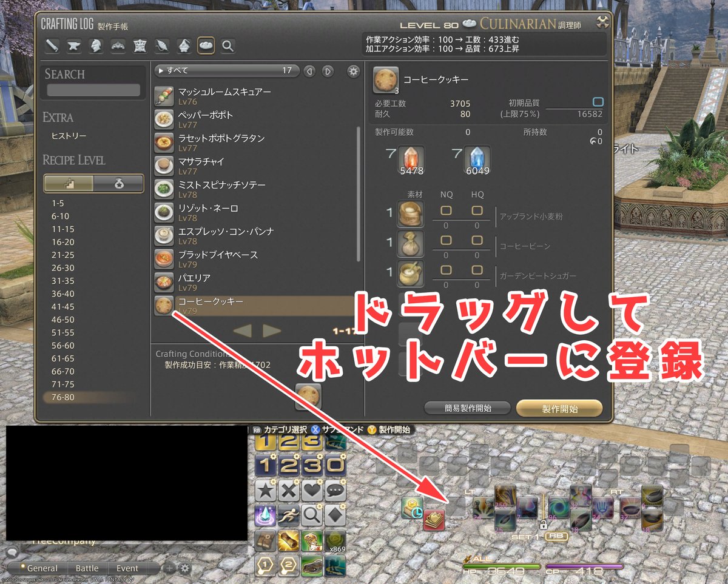Open crafting log settings gear
The image size is (728, 584).
click(353, 71)
